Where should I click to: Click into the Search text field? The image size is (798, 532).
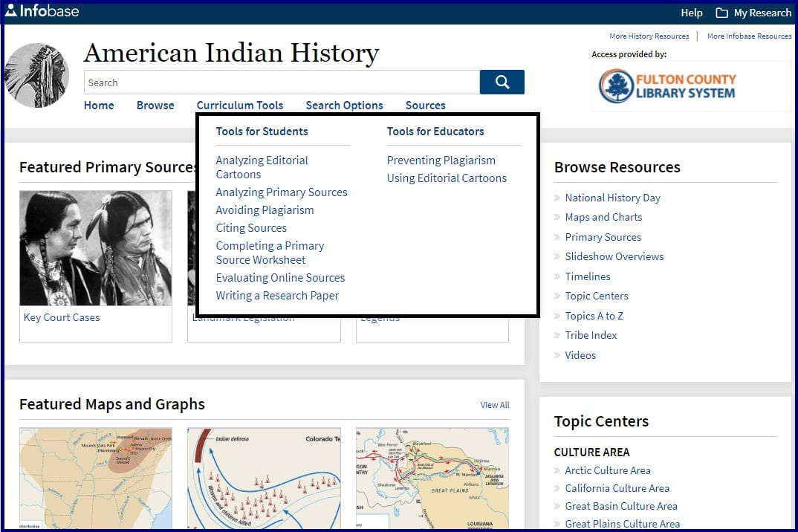(x=282, y=82)
